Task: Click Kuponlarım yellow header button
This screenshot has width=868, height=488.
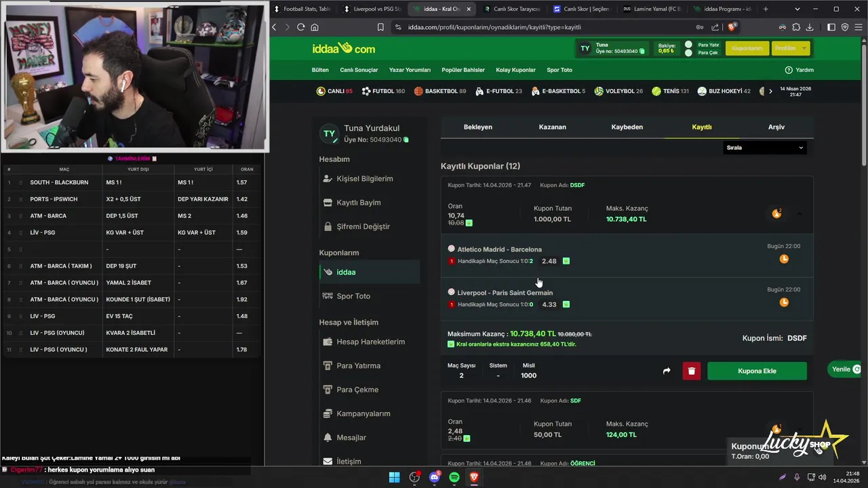Action: tap(747, 48)
